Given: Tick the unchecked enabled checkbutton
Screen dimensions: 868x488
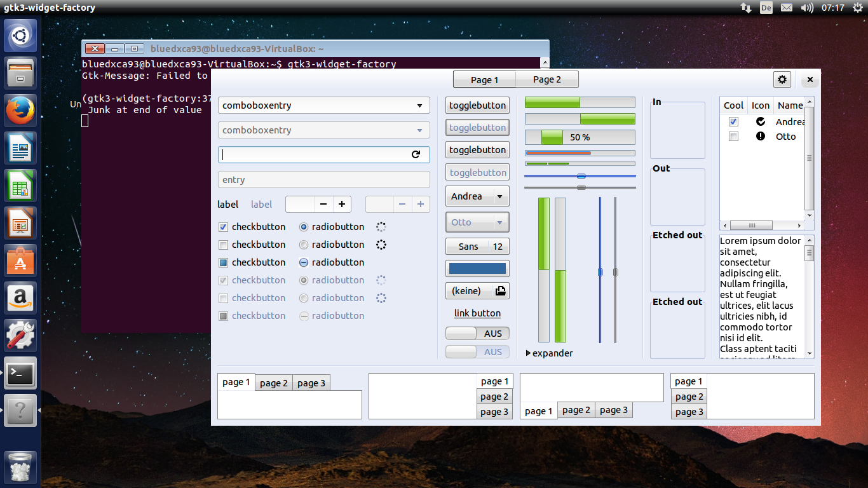Looking at the screenshot, I should coord(223,245).
